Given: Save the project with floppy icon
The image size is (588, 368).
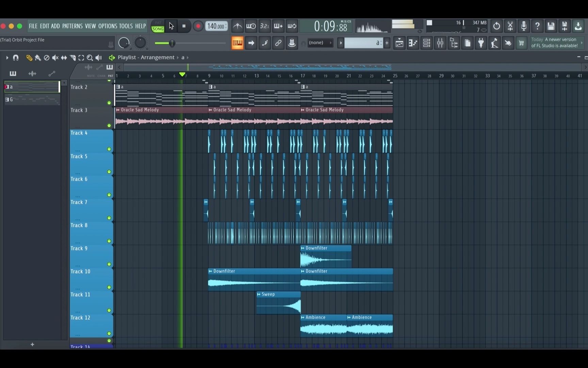Looking at the screenshot, I should (x=551, y=26).
